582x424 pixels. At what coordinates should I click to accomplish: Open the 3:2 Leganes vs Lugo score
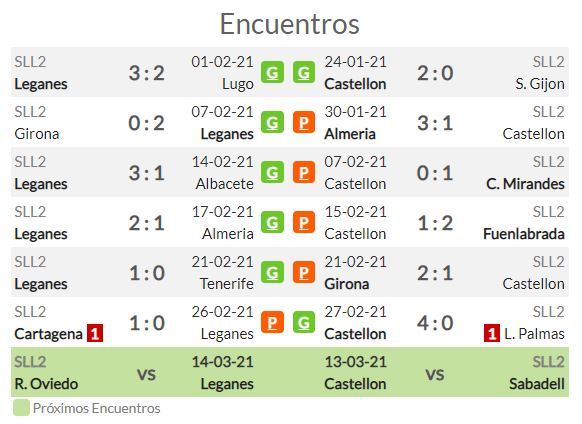[x=147, y=73]
